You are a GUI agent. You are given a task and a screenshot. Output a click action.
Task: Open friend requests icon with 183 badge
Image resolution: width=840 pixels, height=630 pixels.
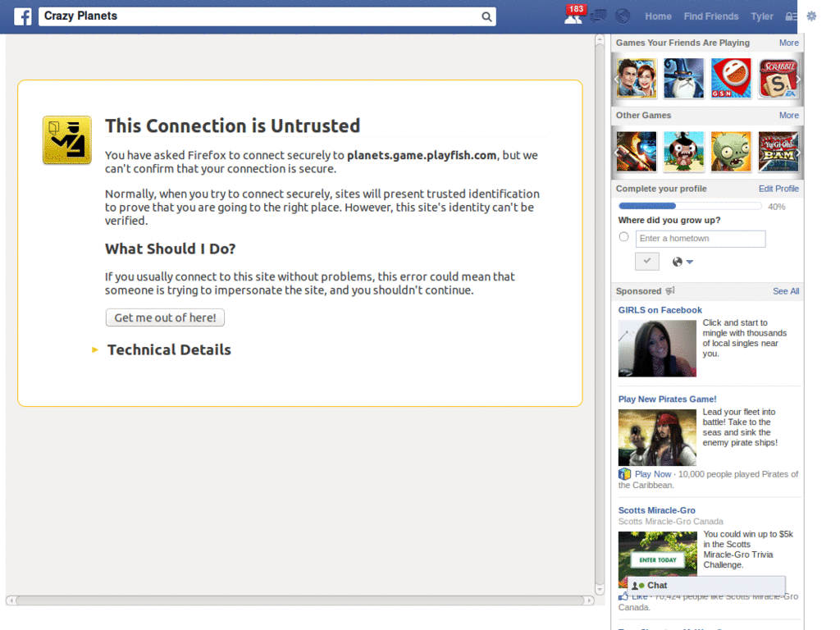573,16
